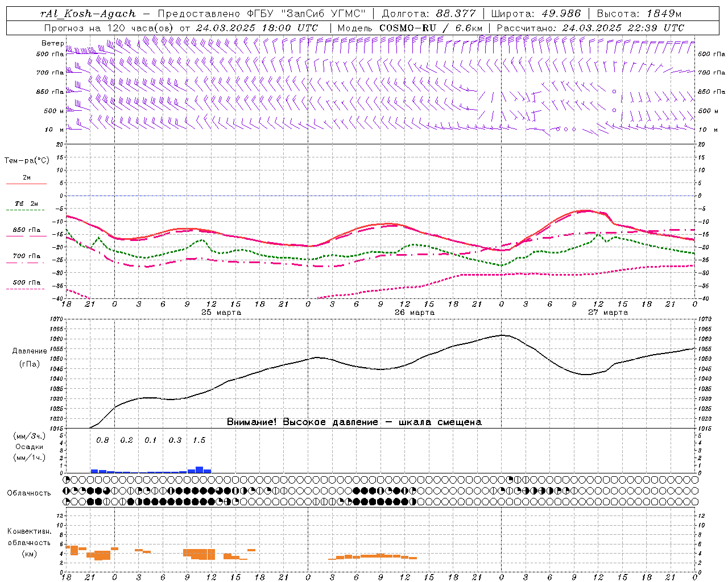Select the Прогноз на 120 часа(ов) text

110,28
